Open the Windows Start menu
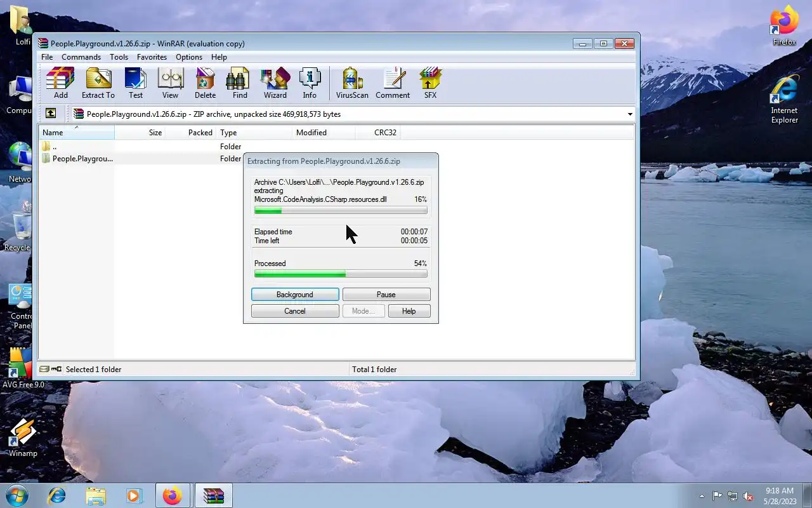 click(x=16, y=495)
